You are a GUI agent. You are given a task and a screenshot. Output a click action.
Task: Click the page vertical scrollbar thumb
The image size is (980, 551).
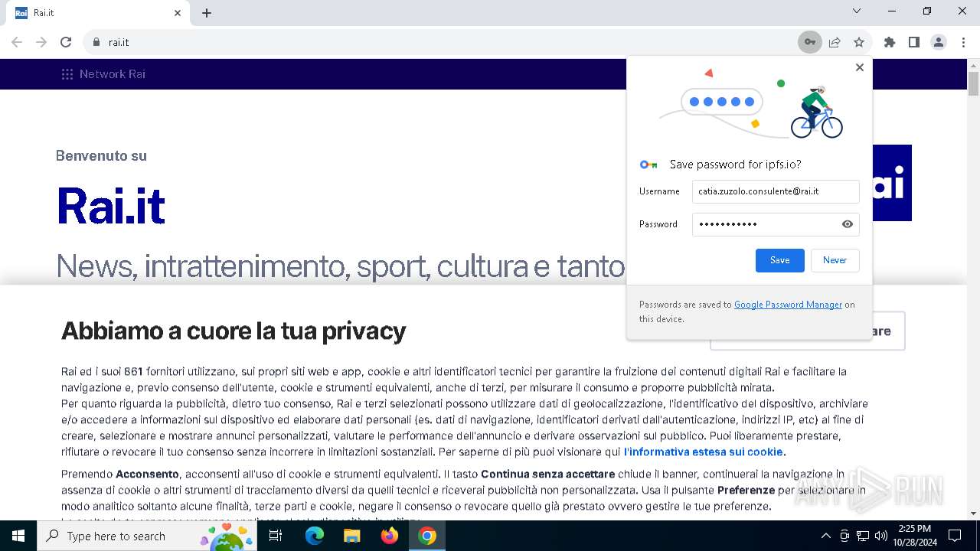974,83
